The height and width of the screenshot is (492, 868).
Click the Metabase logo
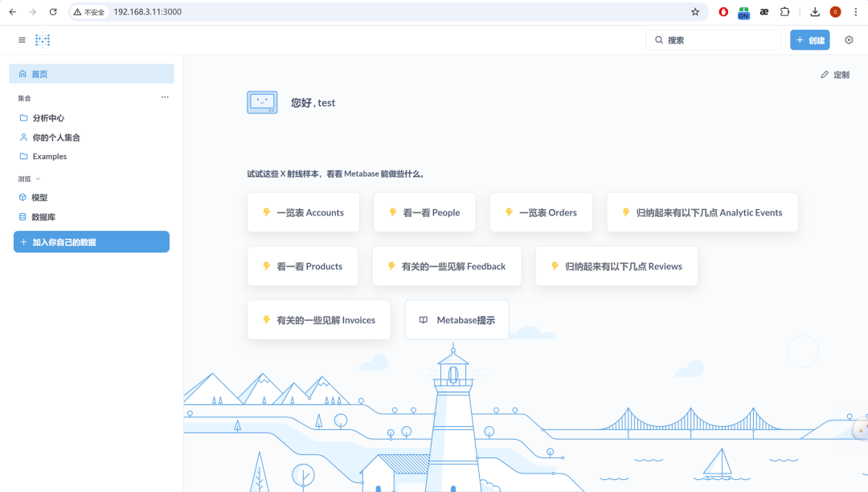(x=43, y=40)
